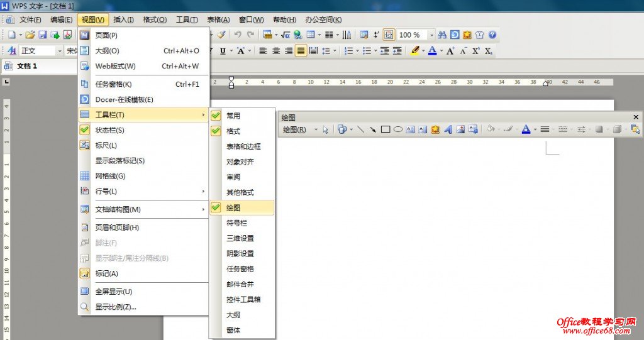
Task: Toggle 状态栏(S) status bar option
Action: (109, 130)
